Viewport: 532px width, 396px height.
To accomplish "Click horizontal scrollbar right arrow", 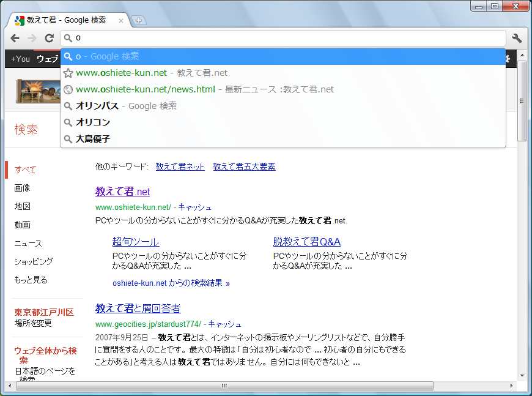I will point(512,386).
